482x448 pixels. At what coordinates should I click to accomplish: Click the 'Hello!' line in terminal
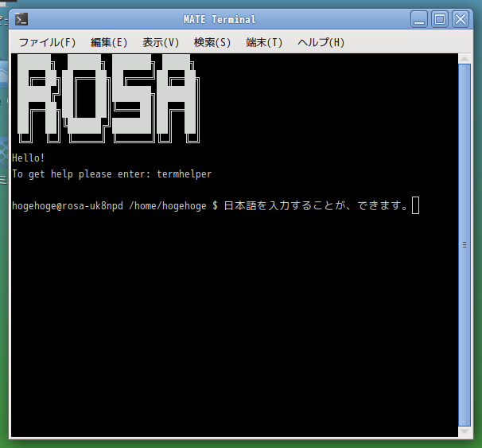29,158
